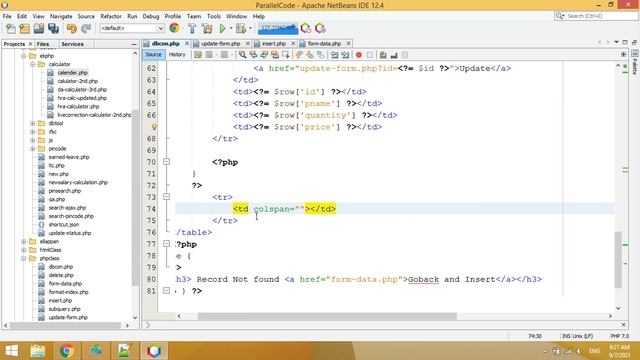Viewport: 640px width, 360px height.
Task: Click Find Next Occurrence icon
Action: pyautogui.click(x=264, y=55)
